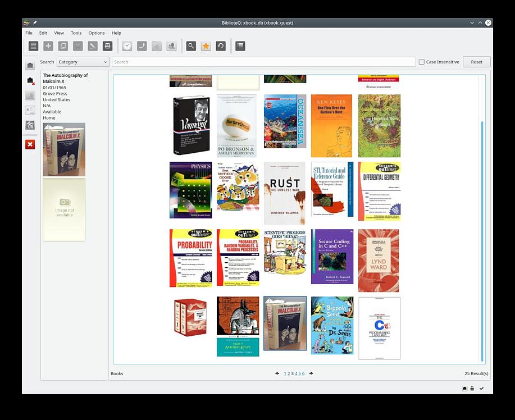Click the grayed X delete icon in toolbar
Image resolution: width=515 pixels, height=420 pixels.
(x=78, y=46)
